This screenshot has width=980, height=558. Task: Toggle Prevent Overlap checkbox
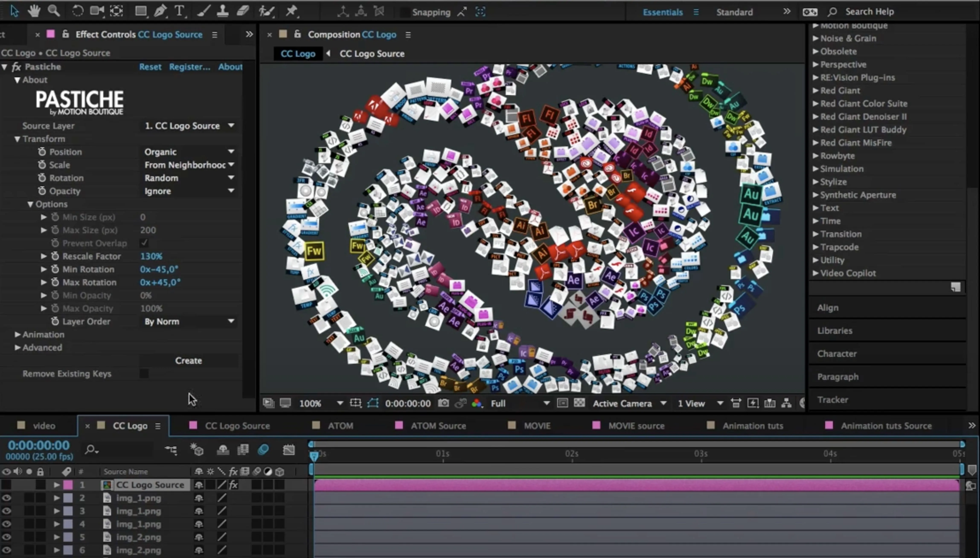coord(144,243)
